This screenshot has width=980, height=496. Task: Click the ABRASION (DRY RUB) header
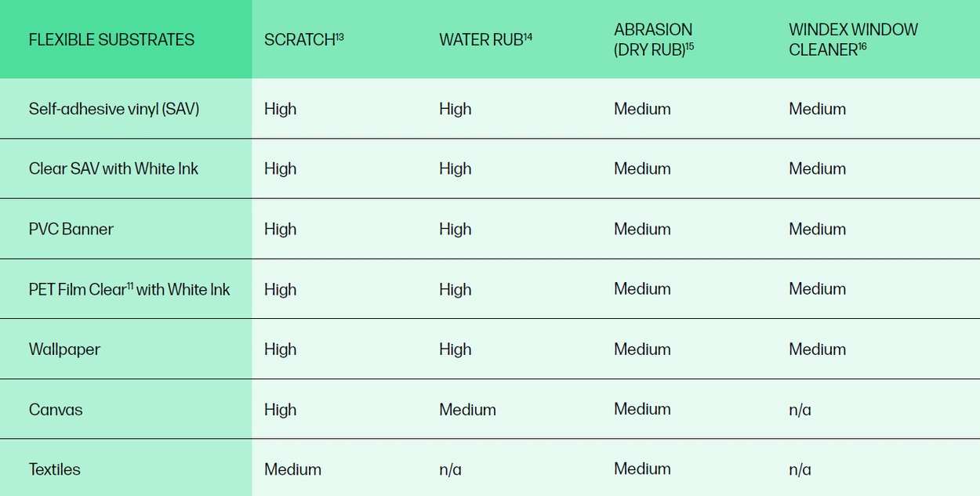coord(653,40)
